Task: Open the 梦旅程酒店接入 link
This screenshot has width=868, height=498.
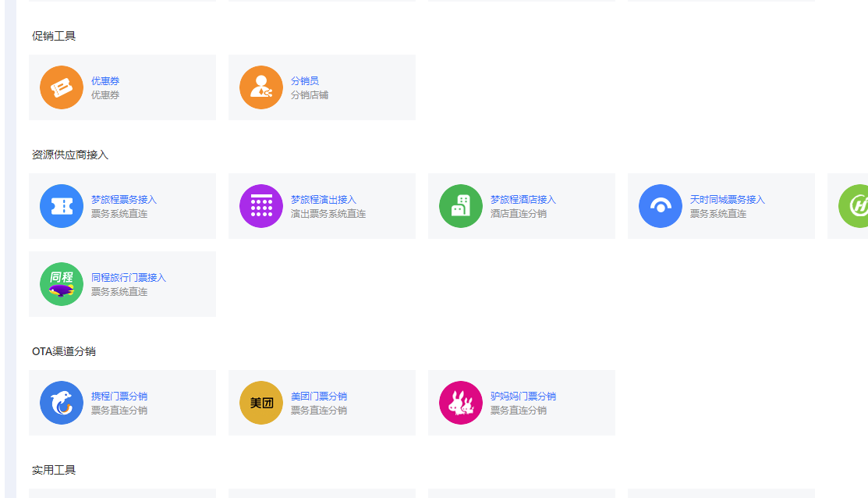Action: (523, 199)
